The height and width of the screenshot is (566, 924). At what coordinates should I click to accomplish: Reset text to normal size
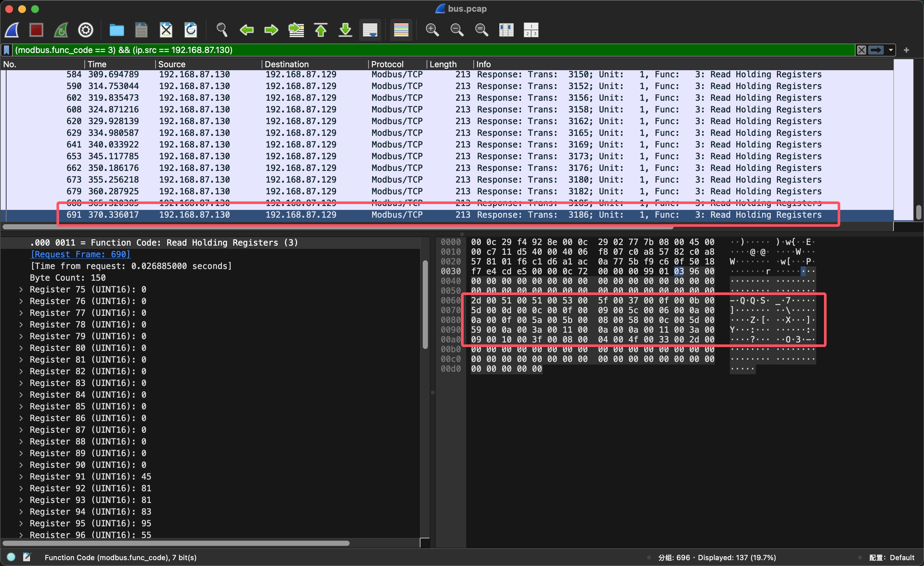(481, 30)
